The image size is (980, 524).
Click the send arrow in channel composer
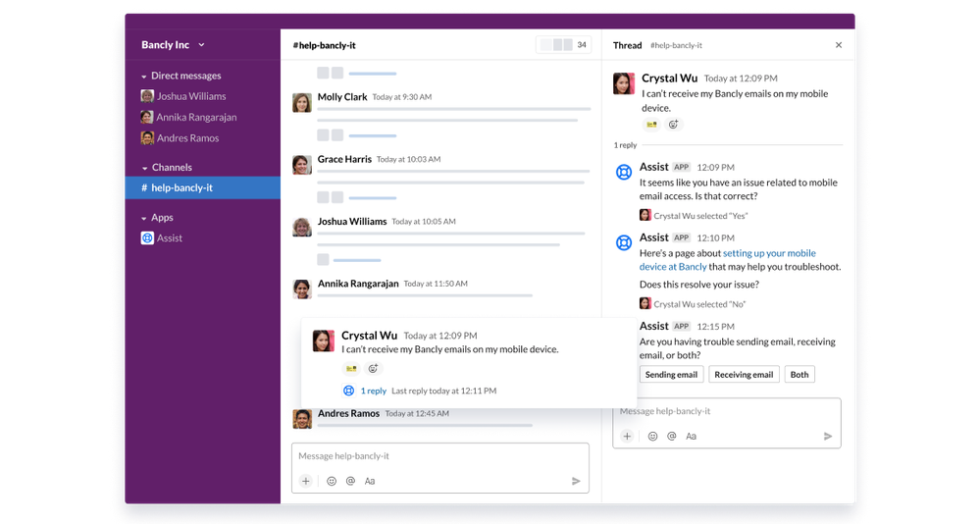tap(576, 482)
